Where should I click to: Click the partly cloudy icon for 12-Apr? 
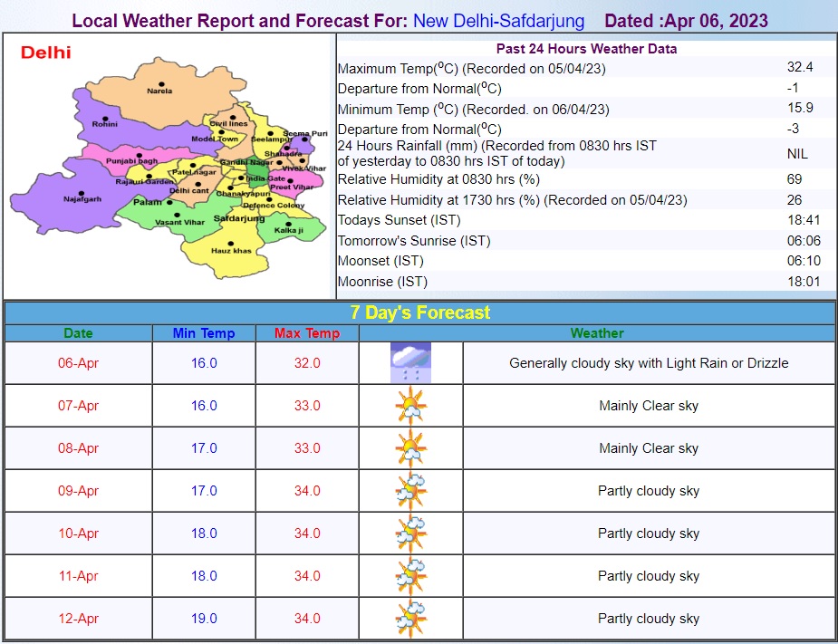411,618
